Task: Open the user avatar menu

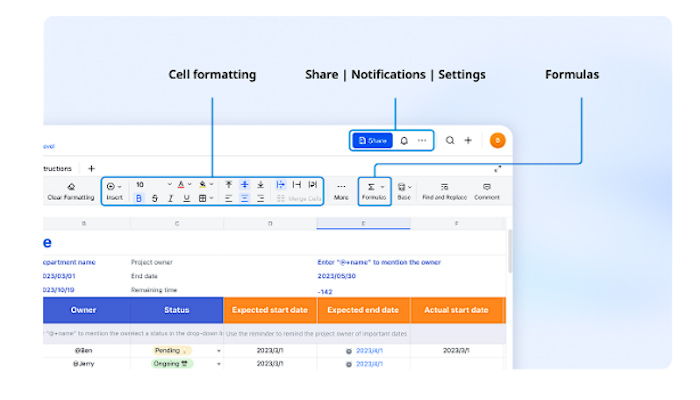Action: click(497, 141)
